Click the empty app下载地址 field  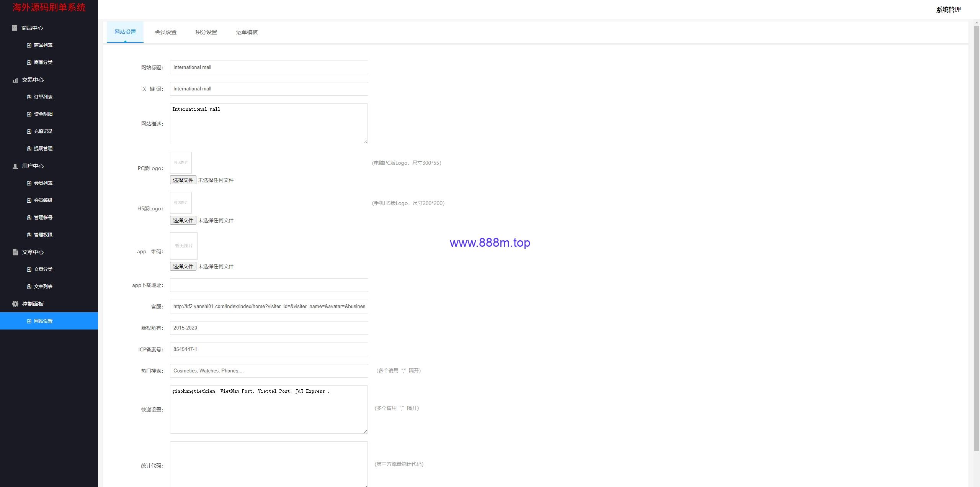pos(269,285)
